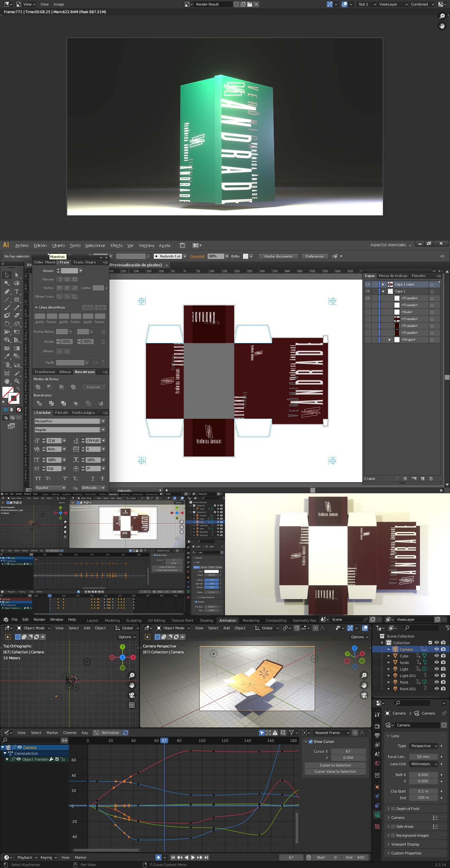Click render image zoom magnifier icon
450x868 pixels.
point(442,16)
